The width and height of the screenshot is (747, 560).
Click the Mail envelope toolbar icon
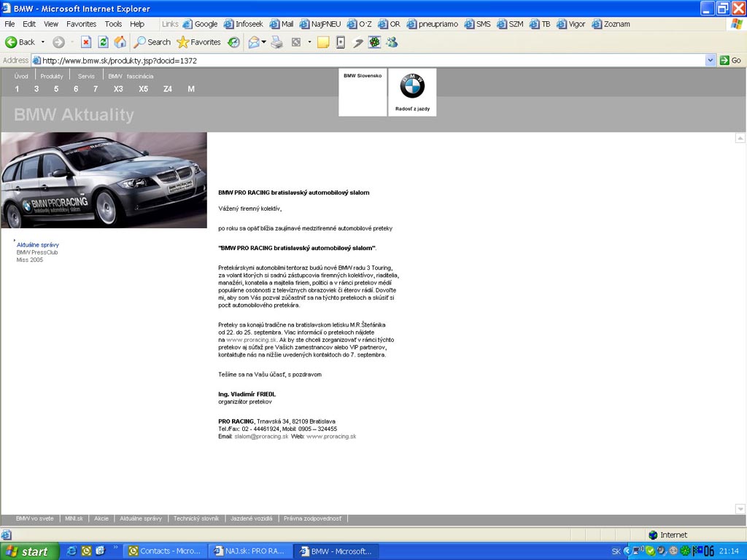pos(254,42)
